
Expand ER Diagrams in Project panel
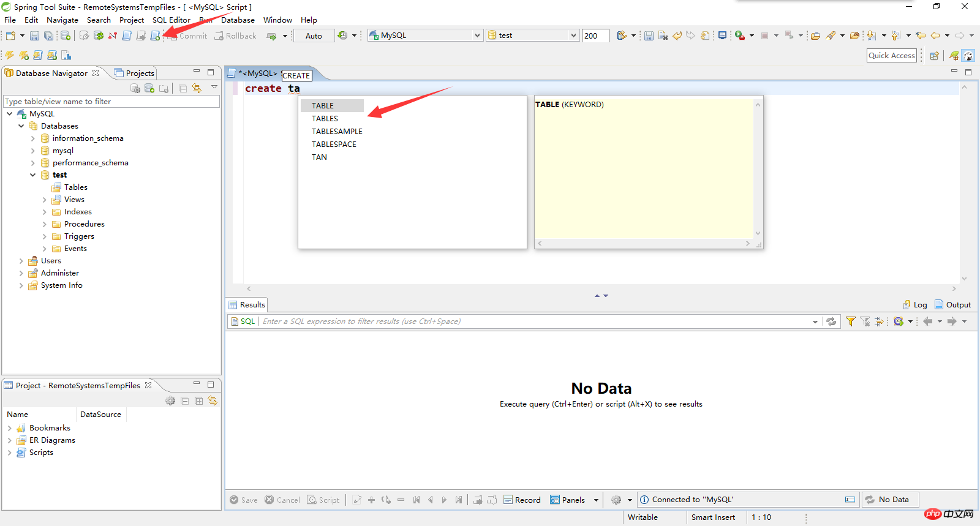[x=10, y=440]
